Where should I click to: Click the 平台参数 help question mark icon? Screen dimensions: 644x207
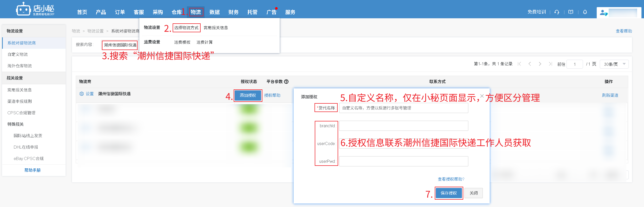286,82
